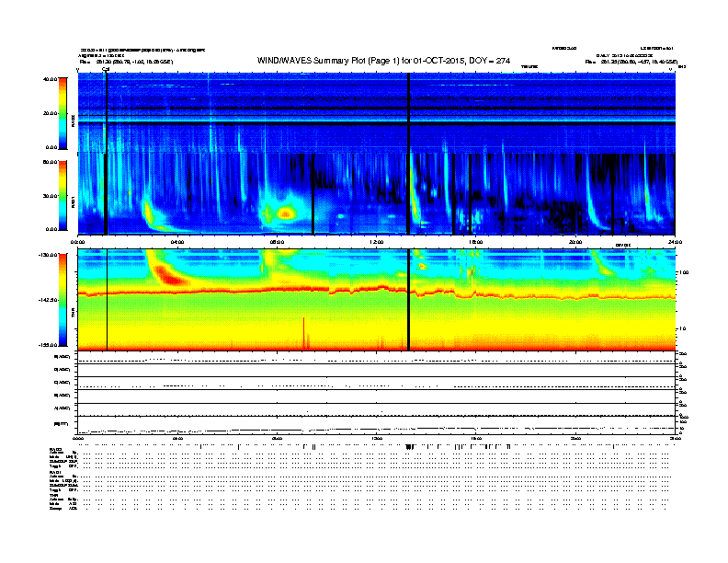Click the red-orange burst after 08:00 in RAD1

[286, 213]
